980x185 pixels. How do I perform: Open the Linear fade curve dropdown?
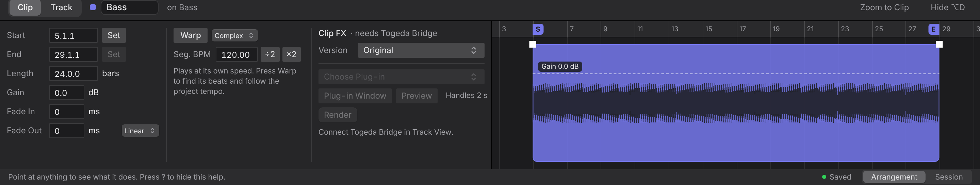tap(140, 131)
